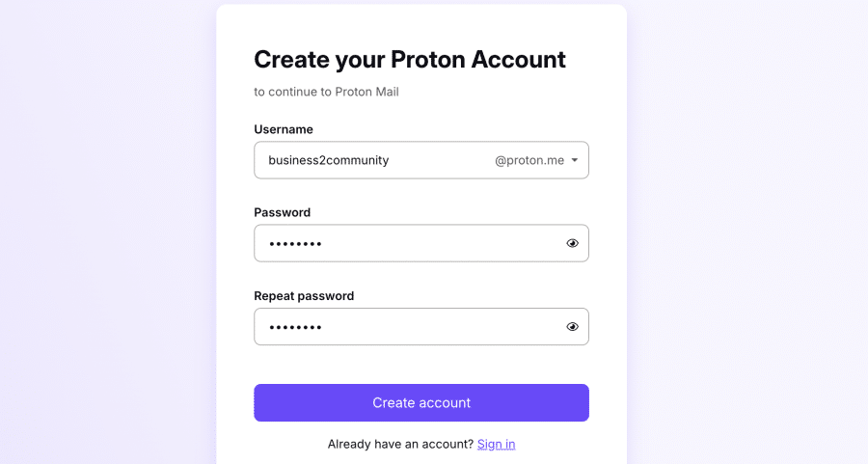Show the Password field characters via eye icon

pos(572,243)
